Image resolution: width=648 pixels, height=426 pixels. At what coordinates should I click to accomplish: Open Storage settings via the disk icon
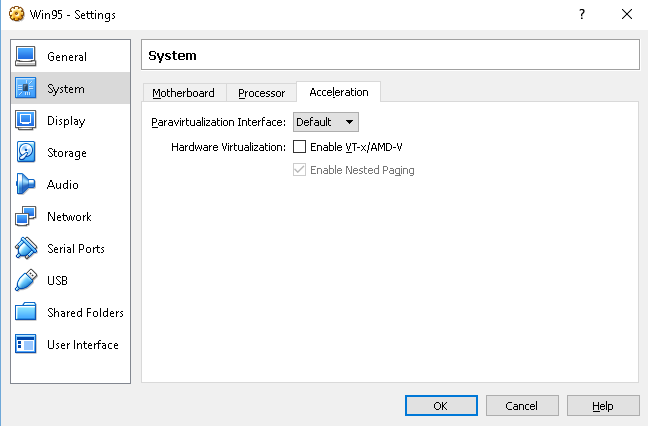point(26,152)
